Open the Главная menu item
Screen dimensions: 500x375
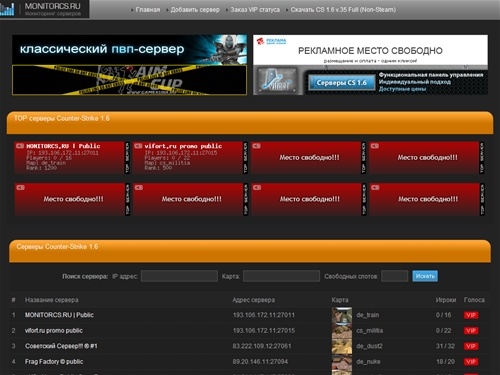pos(148,10)
